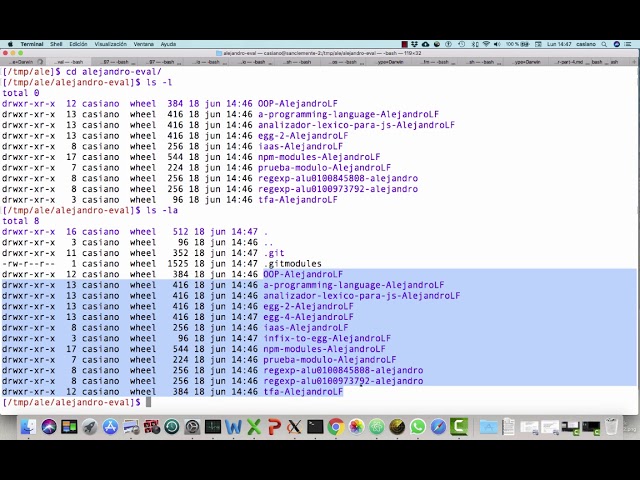Open Google Chrome from the Dock
The image size is (640, 480).
[x=336, y=427]
